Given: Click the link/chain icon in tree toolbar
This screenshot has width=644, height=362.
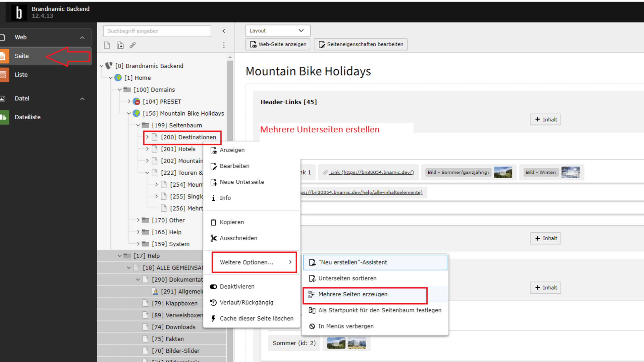Looking at the screenshot, I should (x=133, y=45).
